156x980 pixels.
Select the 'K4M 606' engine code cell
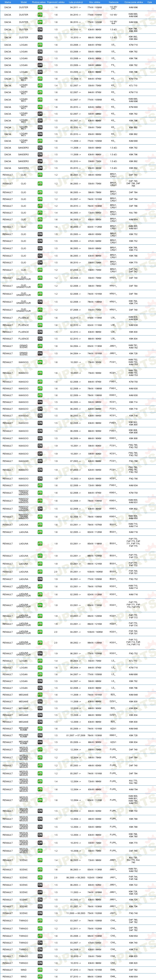click(133, 22)
